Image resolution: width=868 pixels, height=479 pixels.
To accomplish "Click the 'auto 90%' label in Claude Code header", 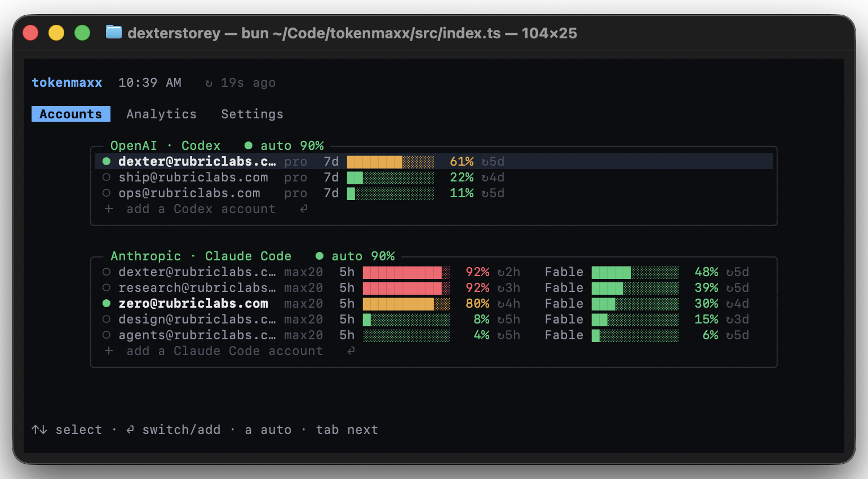I will pos(363,256).
